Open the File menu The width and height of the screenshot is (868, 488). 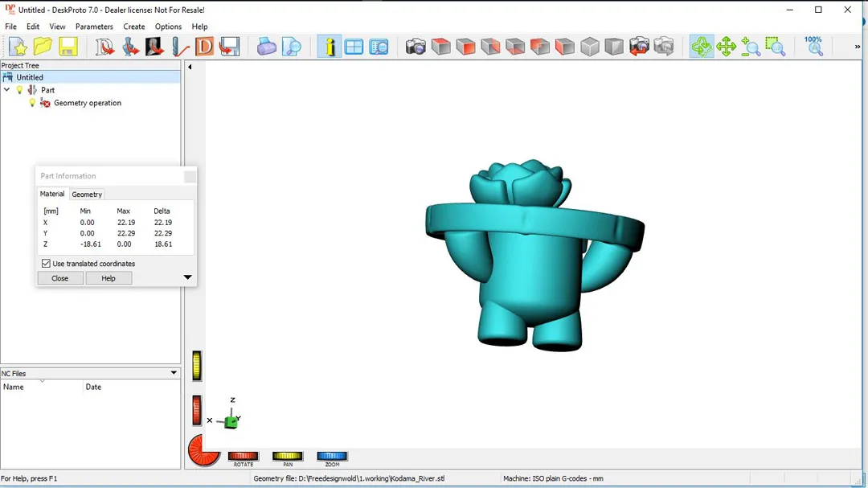tap(10, 27)
